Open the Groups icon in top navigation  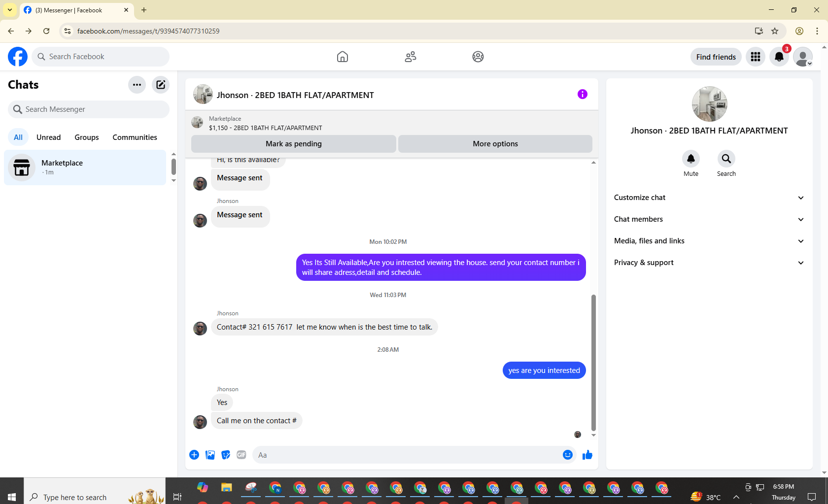point(478,57)
